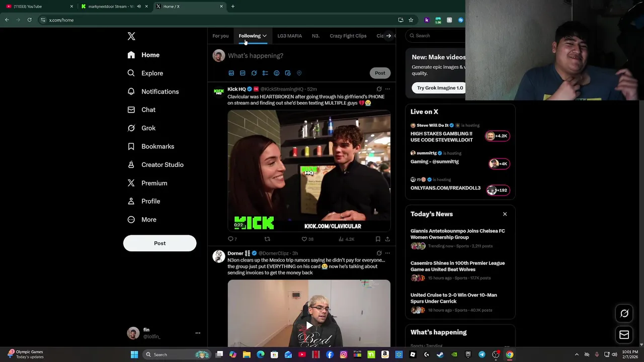Open the floating messages envelope button
The width and height of the screenshot is (644, 362).
(624, 335)
